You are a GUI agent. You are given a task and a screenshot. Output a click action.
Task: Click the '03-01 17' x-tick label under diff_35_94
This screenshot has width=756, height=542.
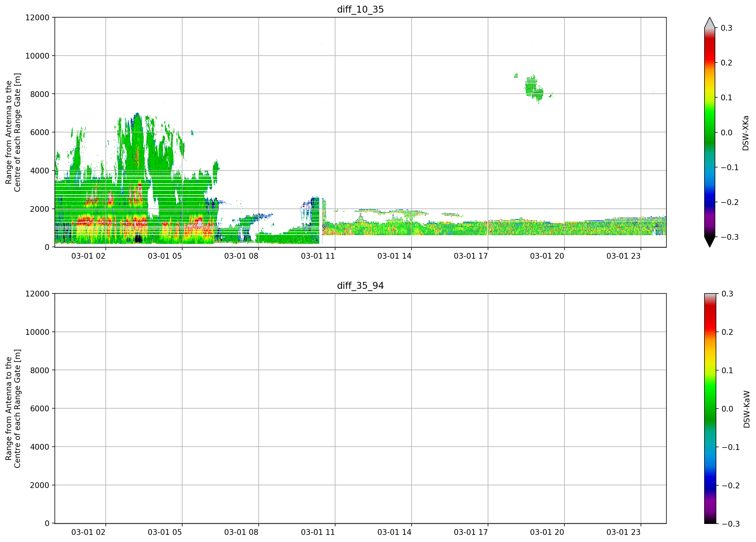click(471, 532)
